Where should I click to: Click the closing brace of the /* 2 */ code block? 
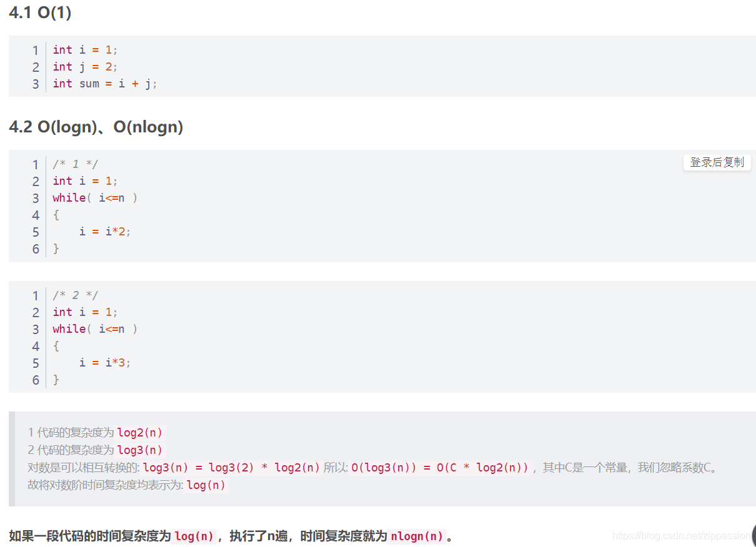[x=56, y=380]
